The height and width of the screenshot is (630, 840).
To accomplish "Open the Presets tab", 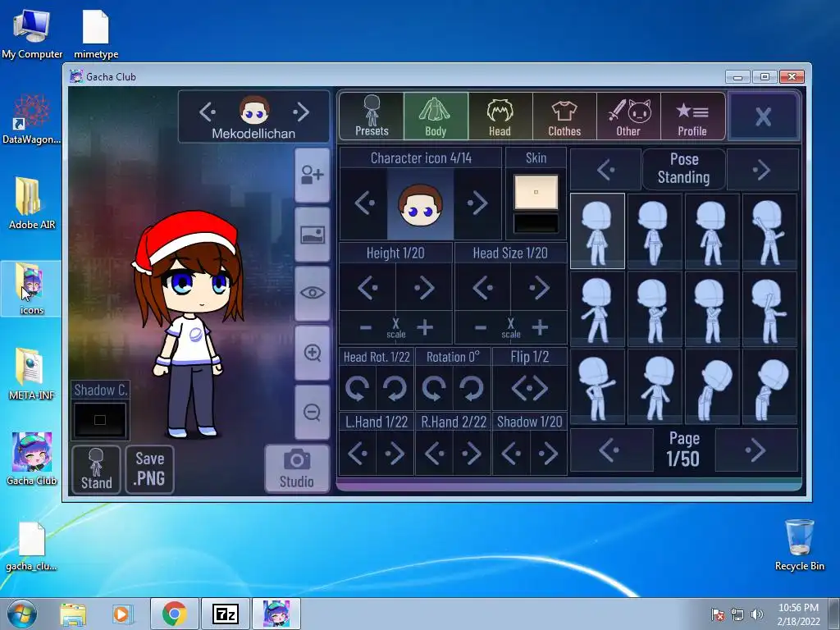I will (x=372, y=116).
